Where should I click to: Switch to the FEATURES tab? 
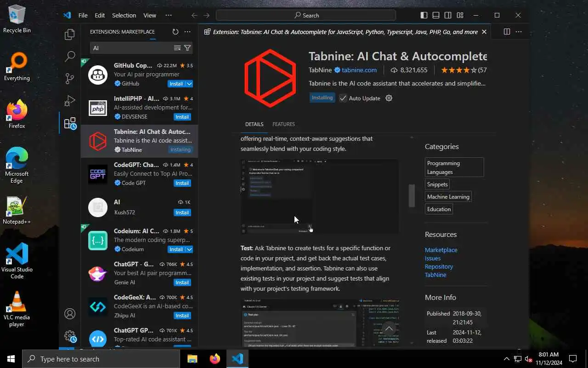coord(283,124)
